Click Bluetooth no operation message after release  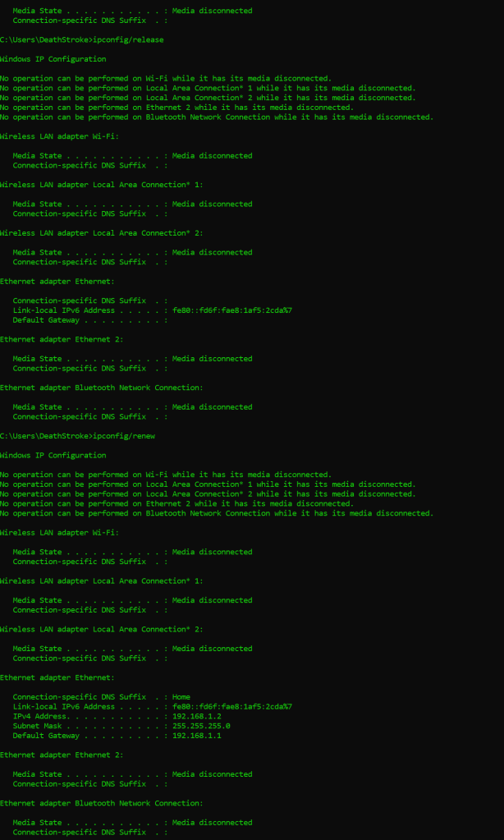216,117
